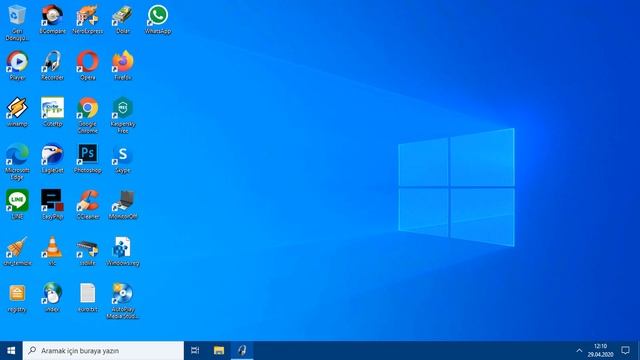Show hidden system tray icons
The image size is (640, 360).
(x=579, y=350)
